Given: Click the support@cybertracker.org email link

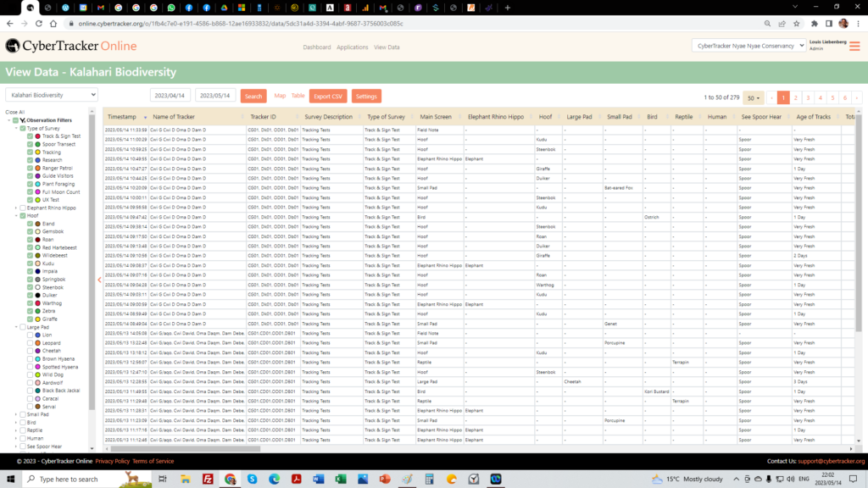Looking at the screenshot, I should coord(831,462).
